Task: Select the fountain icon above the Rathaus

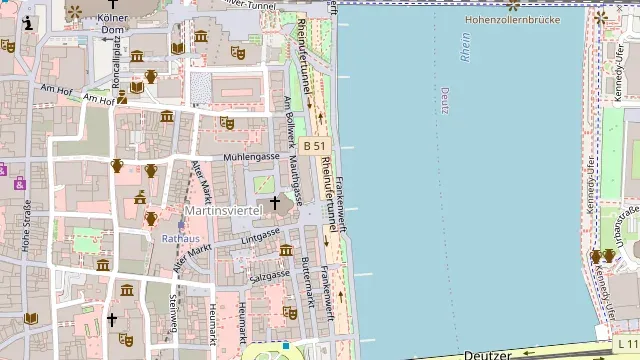Action: coord(140,198)
